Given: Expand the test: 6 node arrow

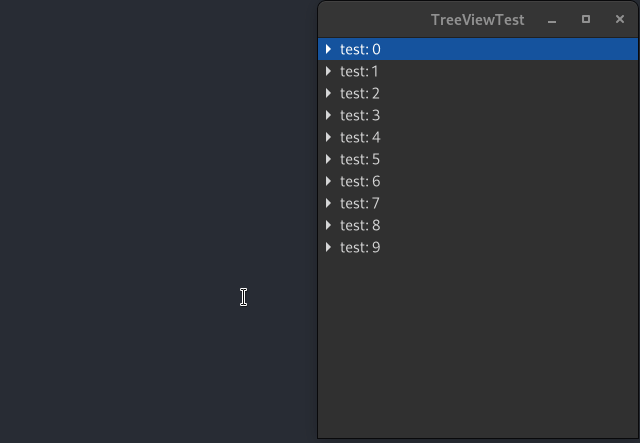Looking at the screenshot, I should point(329,181).
